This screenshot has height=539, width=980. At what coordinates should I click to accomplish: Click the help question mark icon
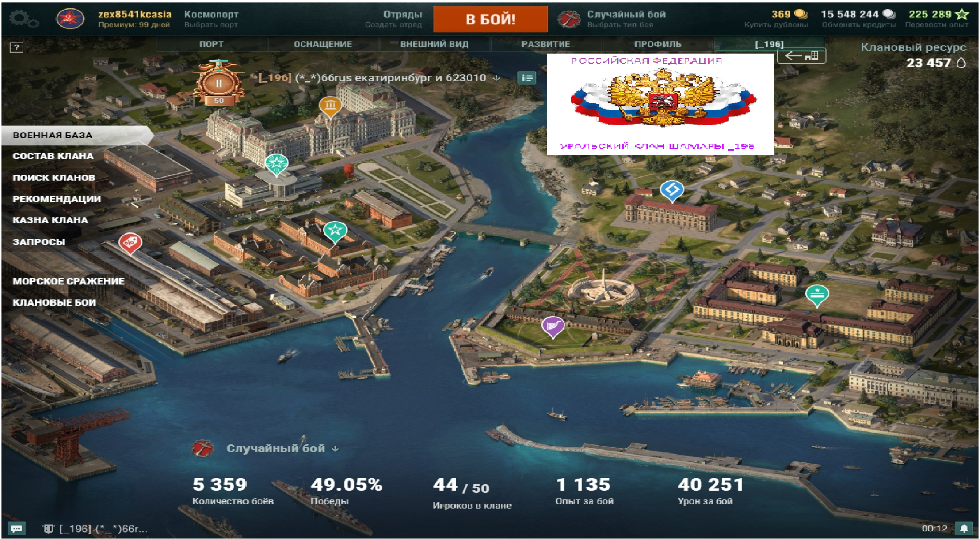click(x=16, y=47)
